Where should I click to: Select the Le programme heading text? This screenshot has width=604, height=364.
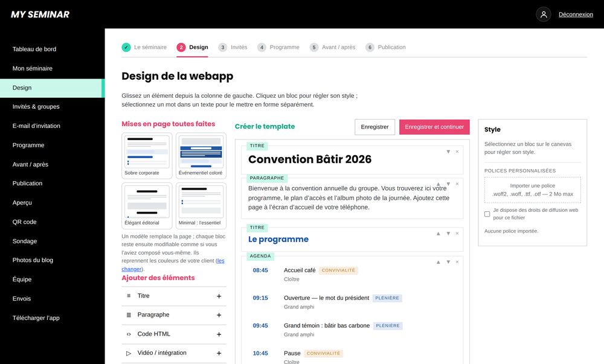[x=278, y=239]
